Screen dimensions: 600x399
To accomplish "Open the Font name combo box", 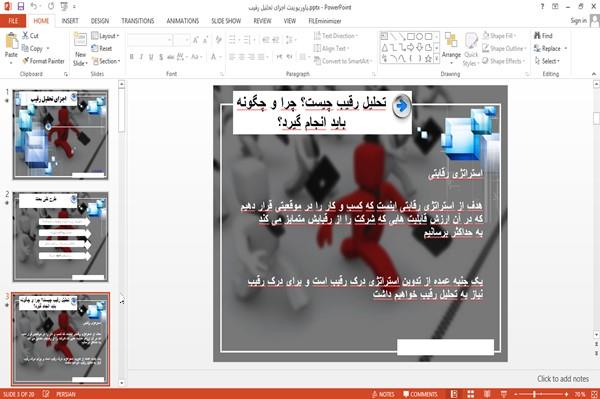I will click(x=150, y=40).
